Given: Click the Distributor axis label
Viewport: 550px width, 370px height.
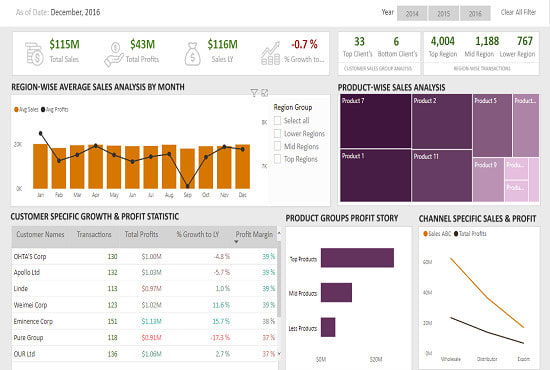Looking at the screenshot, I should [x=487, y=359].
